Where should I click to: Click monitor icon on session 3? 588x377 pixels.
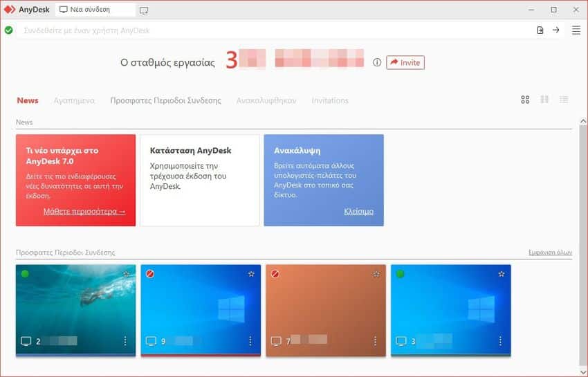(401, 341)
